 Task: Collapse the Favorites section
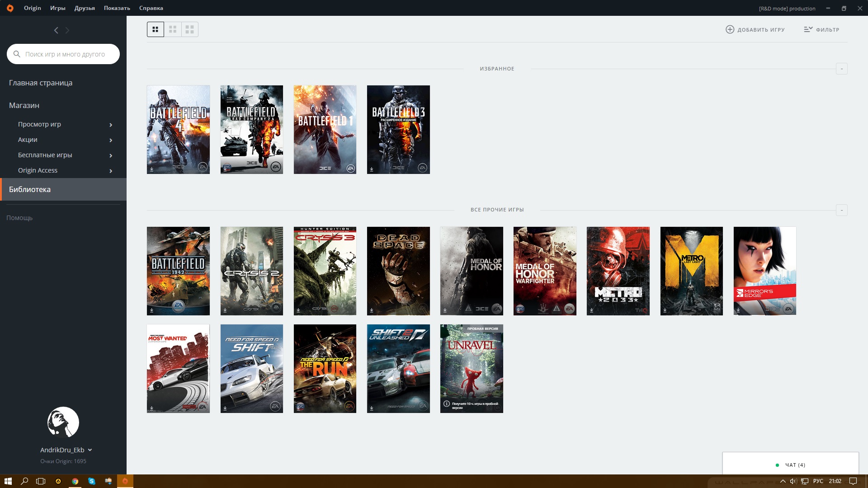pyautogui.click(x=841, y=69)
